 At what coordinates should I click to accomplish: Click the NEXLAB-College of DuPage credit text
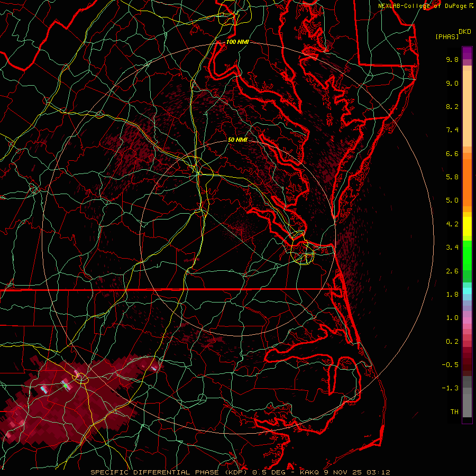(x=424, y=6)
